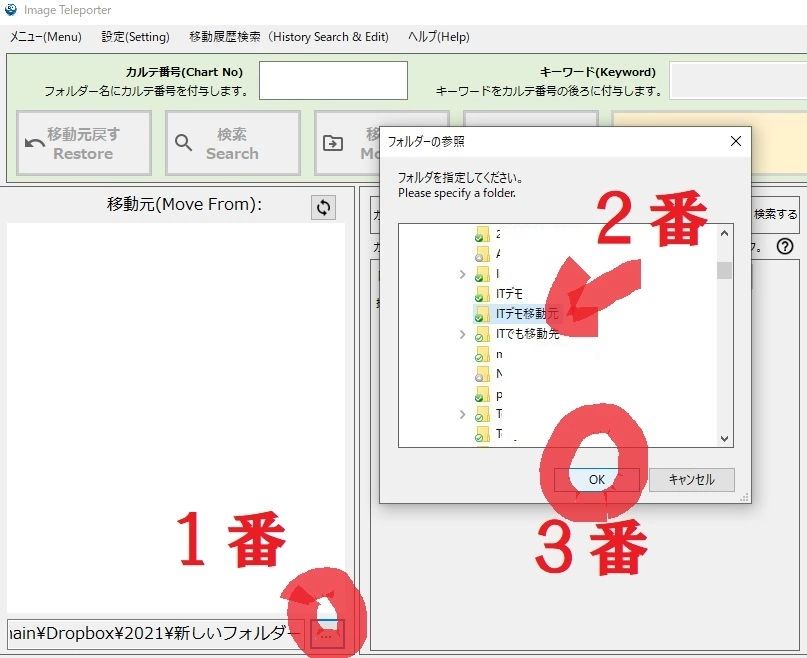This screenshot has height=658, width=807.
Task: Click the browse "..." button for source path
Action: [x=327, y=633]
